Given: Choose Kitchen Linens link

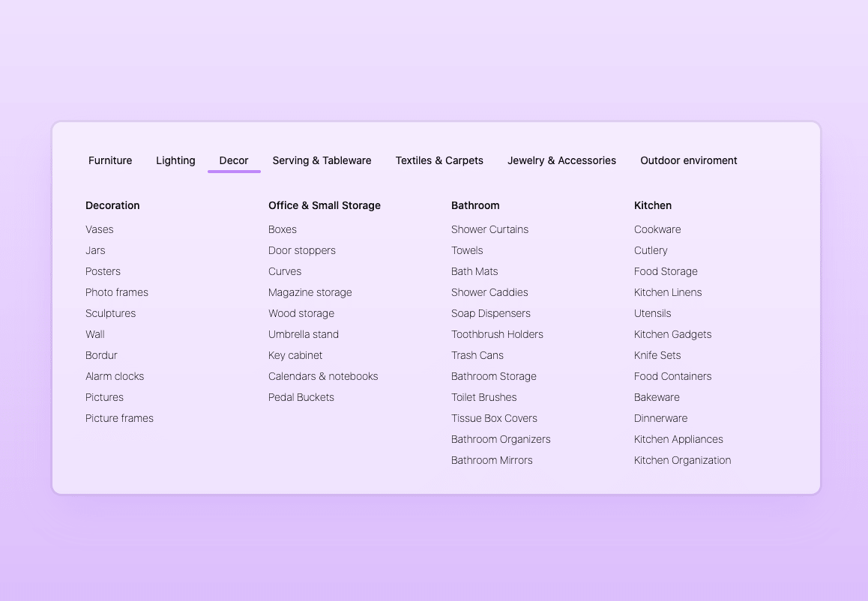Looking at the screenshot, I should (x=668, y=292).
